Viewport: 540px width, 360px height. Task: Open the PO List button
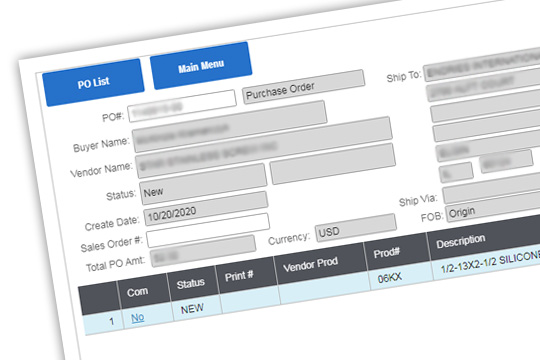pyautogui.click(x=93, y=82)
